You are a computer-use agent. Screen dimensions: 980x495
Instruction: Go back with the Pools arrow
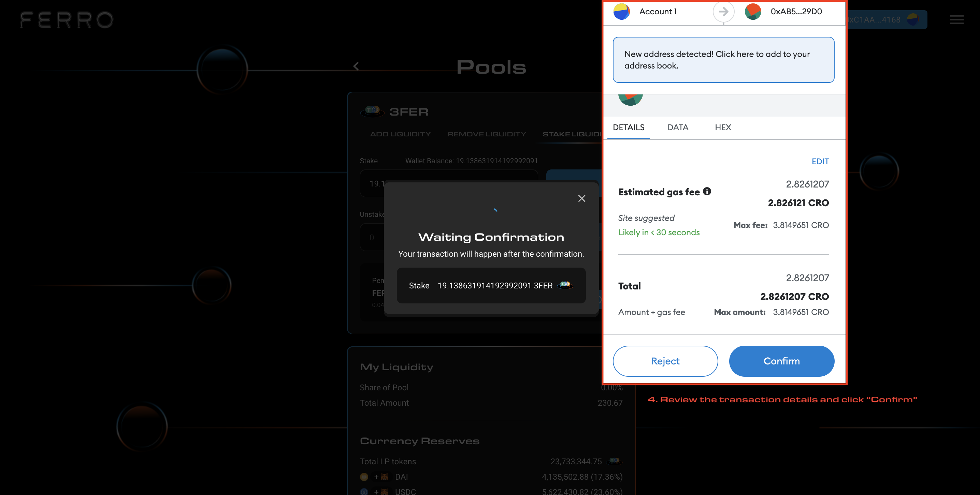pyautogui.click(x=356, y=66)
